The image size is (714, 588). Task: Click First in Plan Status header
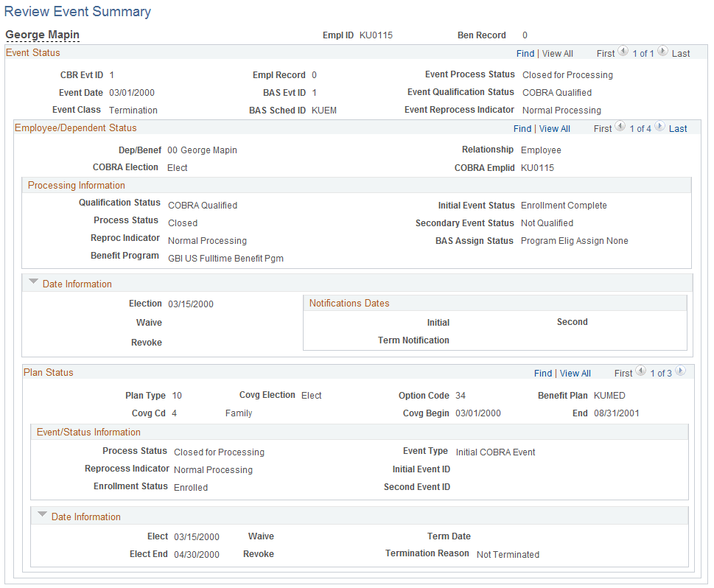click(623, 374)
